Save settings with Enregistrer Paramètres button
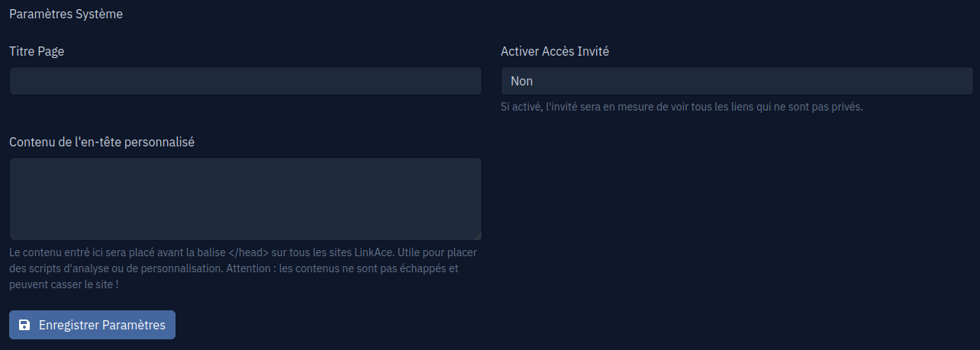 pyautogui.click(x=92, y=325)
